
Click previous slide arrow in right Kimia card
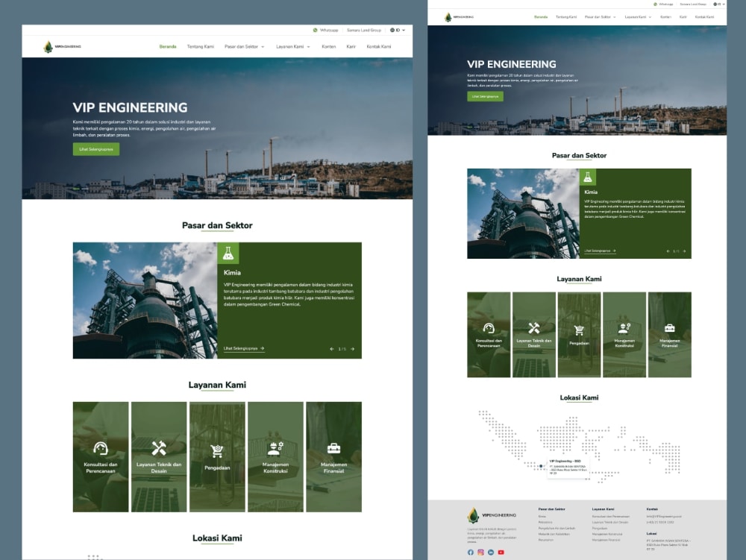(668, 251)
